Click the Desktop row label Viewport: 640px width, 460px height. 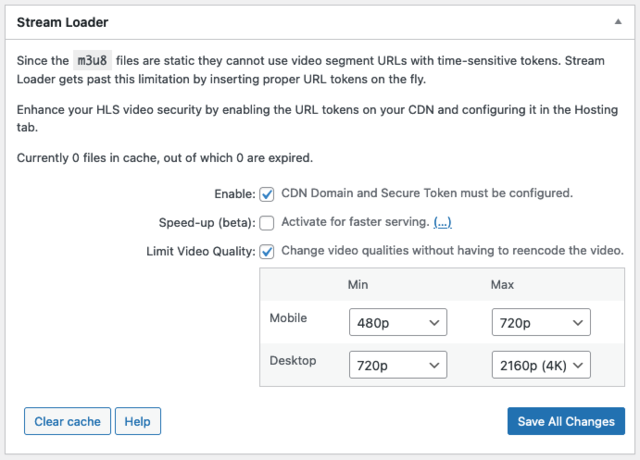point(294,360)
